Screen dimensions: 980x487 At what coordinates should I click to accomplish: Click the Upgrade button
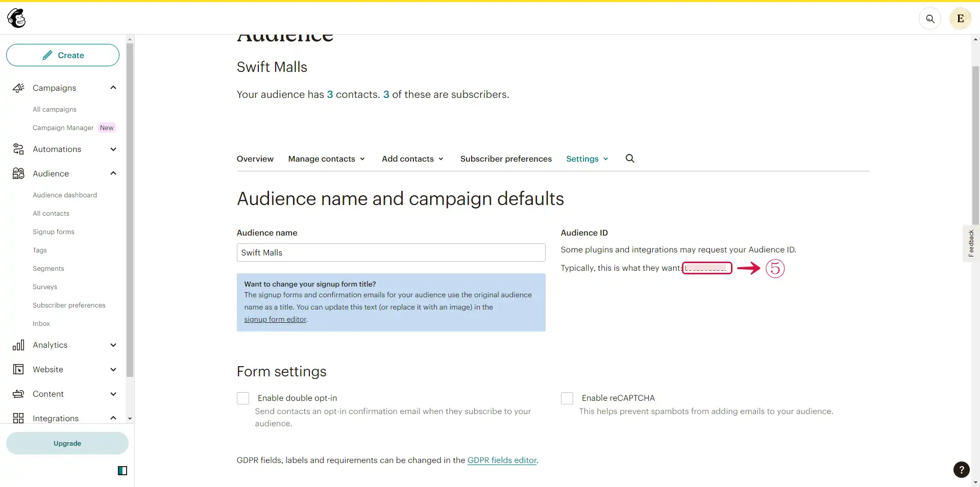(67, 443)
